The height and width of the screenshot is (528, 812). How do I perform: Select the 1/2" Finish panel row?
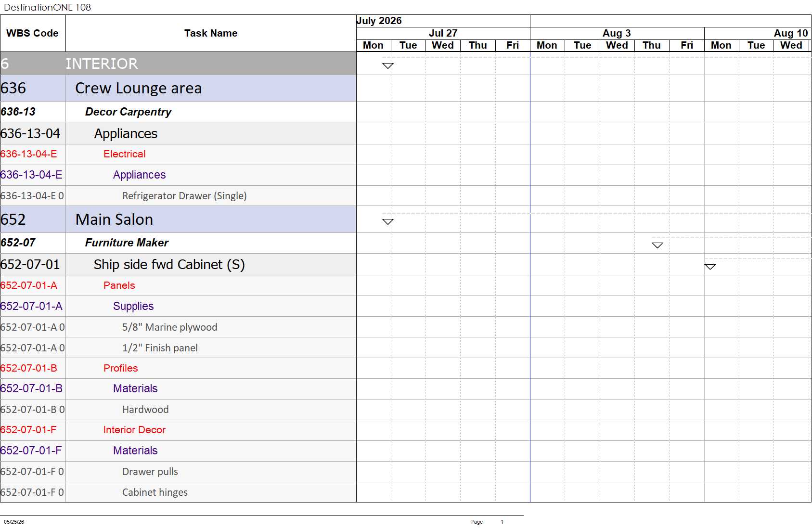178,348
